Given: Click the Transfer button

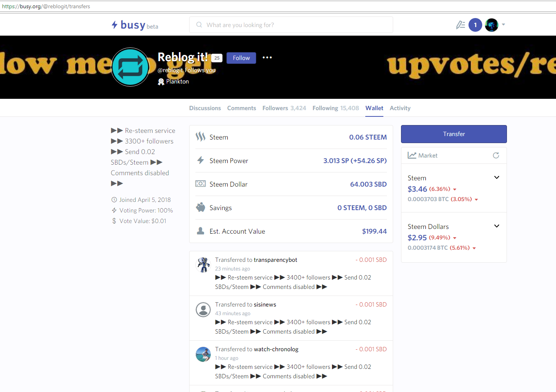Looking at the screenshot, I should pyautogui.click(x=454, y=134).
